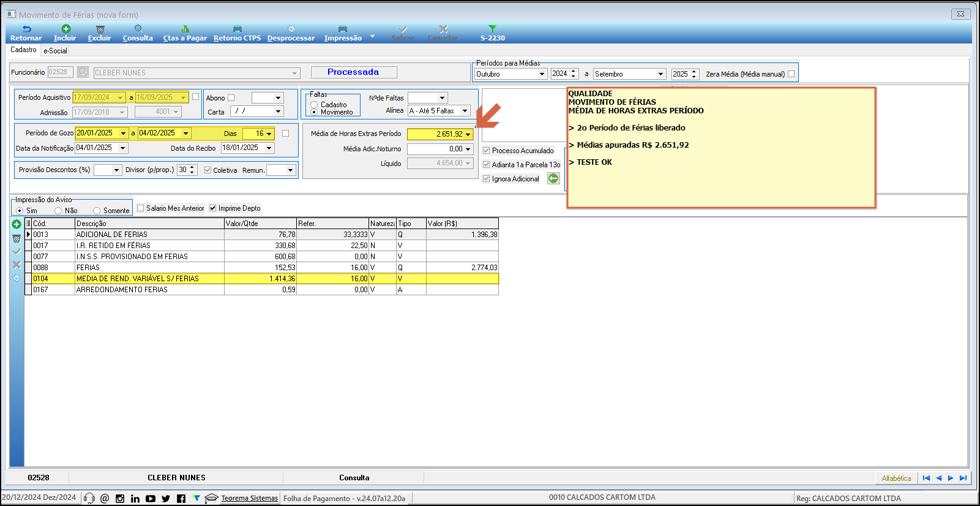The image size is (980, 506).
Task: Add a grid row with the green plus icon
Action: pos(17,224)
